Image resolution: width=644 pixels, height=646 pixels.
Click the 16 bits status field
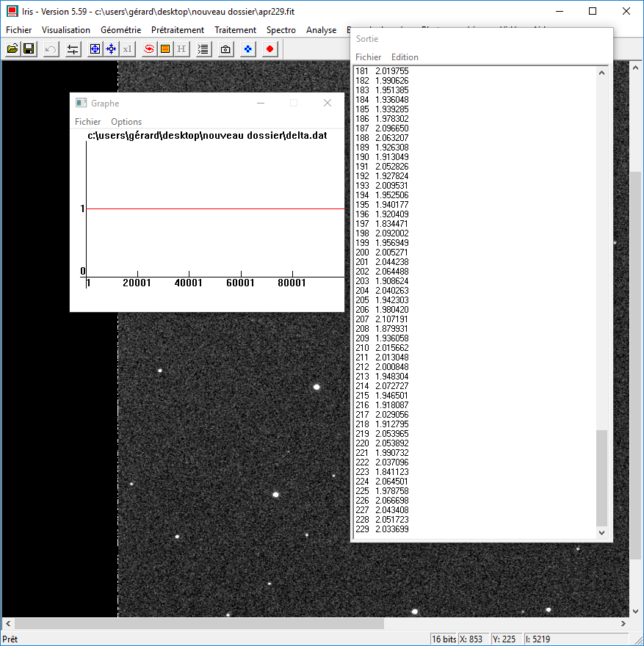click(444, 639)
